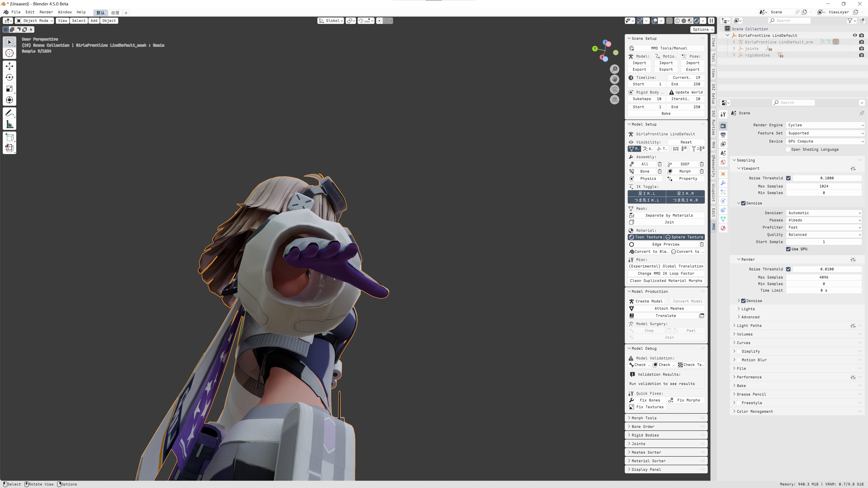
Task: Open the Modifiers wrench properties tab
Action: click(x=723, y=183)
